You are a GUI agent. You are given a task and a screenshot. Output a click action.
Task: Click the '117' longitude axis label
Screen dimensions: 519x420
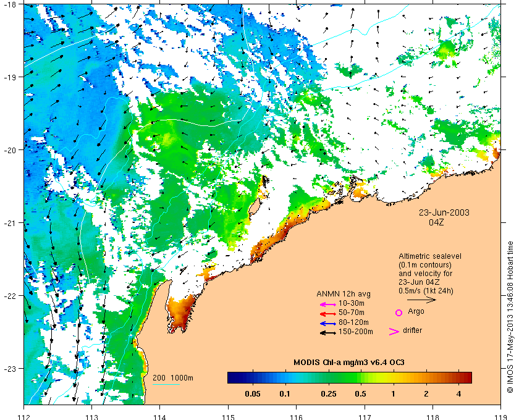pyautogui.click(x=365, y=417)
